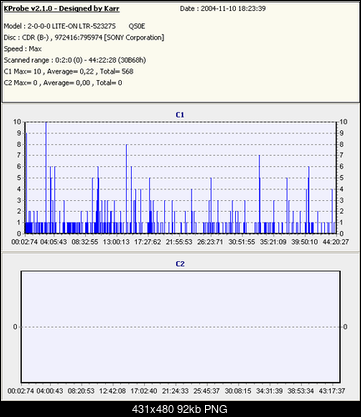This screenshot has width=361, height=417.
Task: Click C1 axis label 00:02:74
Action: coord(25,242)
